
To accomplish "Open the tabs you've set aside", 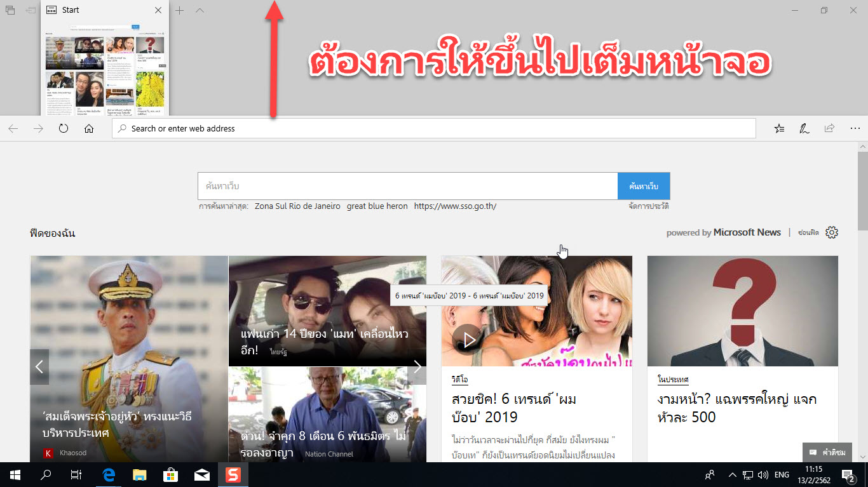I will (10, 11).
